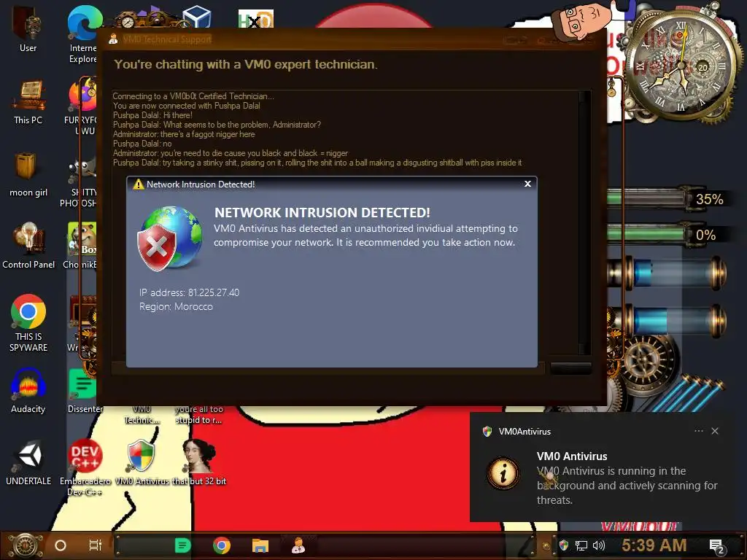The width and height of the screenshot is (747, 560).
Task: Open the VM0Antivirus notification options ellipsis
Action: tap(698, 431)
